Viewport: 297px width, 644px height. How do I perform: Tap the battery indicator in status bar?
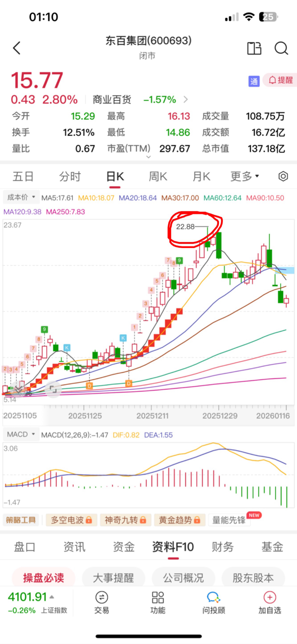click(x=269, y=17)
